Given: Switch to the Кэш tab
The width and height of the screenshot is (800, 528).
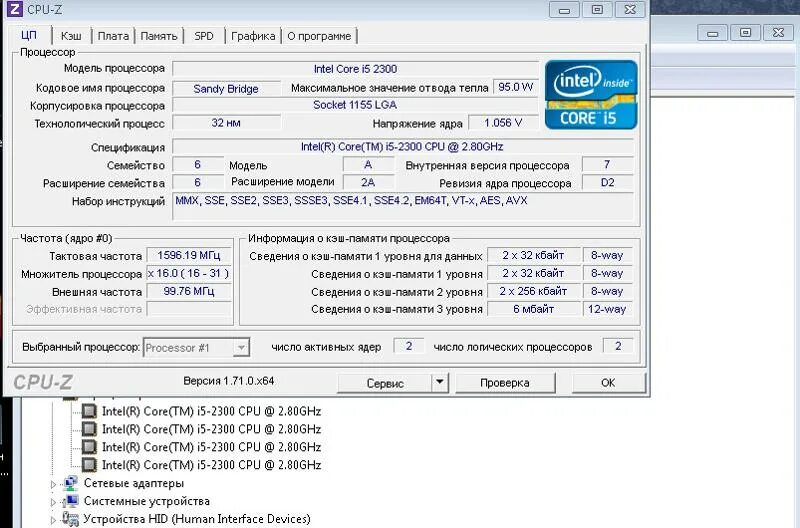Looking at the screenshot, I should point(71,36).
